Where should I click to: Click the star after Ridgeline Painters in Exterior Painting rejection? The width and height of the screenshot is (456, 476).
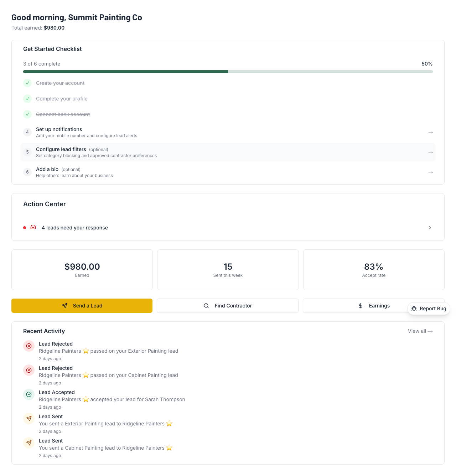click(x=86, y=351)
